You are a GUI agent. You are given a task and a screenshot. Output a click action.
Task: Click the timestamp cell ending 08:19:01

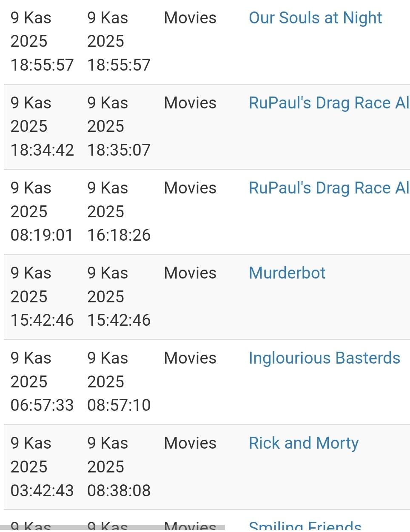coord(42,211)
